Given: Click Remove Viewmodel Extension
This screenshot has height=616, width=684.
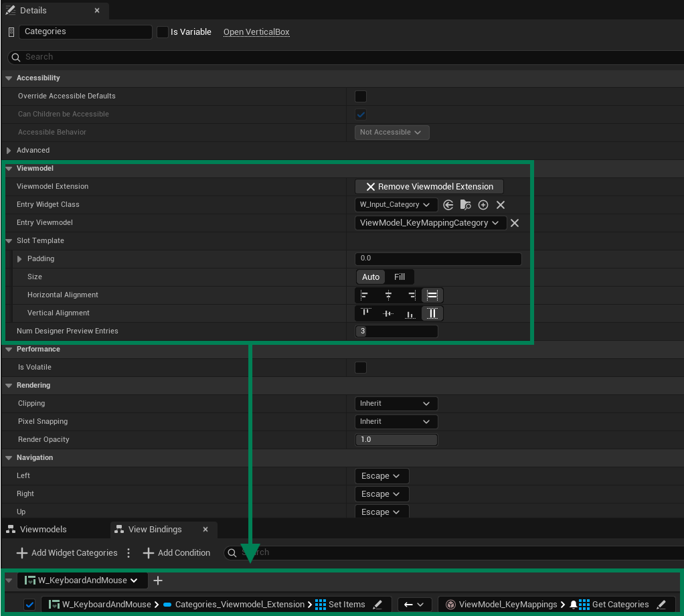Looking at the screenshot, I should click(x=428, y=186).
